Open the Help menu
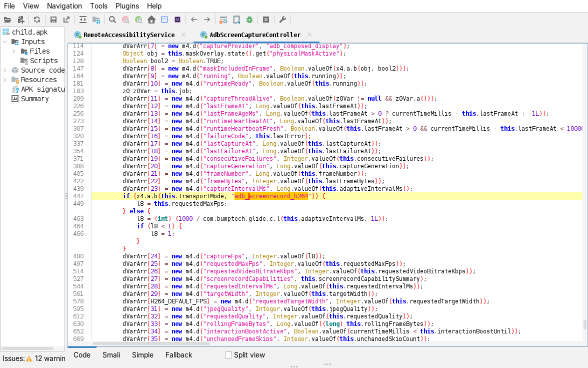Image resolution: width=588 pixels, height=368 pixels. 154,6
